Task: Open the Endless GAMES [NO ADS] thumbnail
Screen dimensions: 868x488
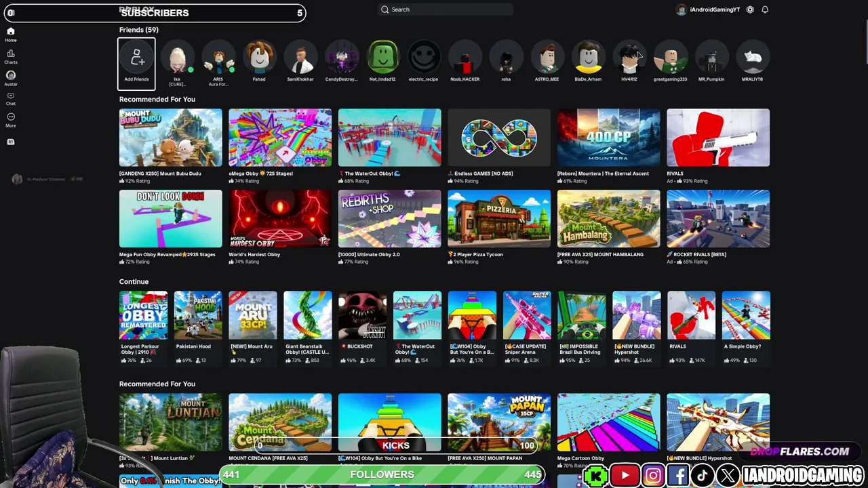Action: pos(499,138)
